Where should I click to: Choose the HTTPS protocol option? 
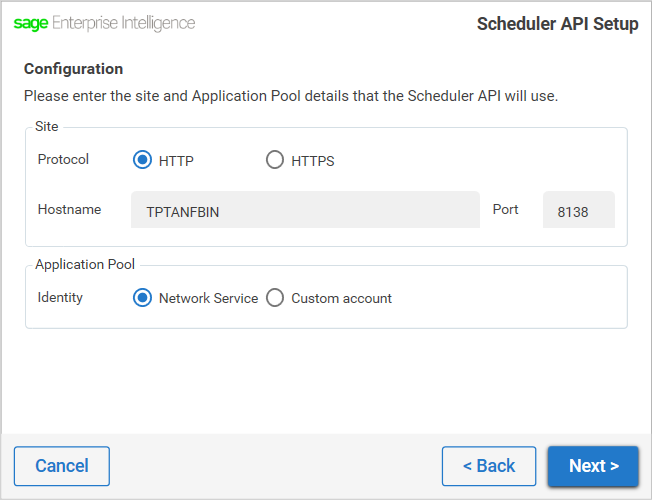point(275,160)
